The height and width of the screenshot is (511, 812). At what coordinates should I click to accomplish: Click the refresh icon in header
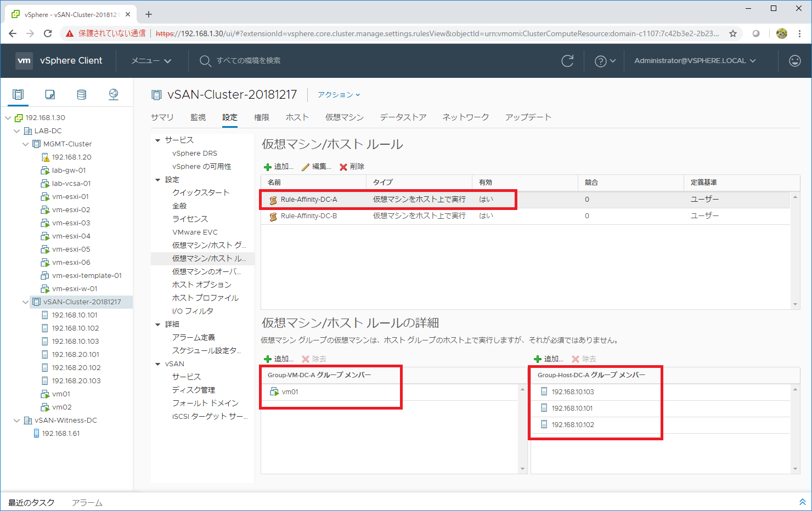coord(567,61)
